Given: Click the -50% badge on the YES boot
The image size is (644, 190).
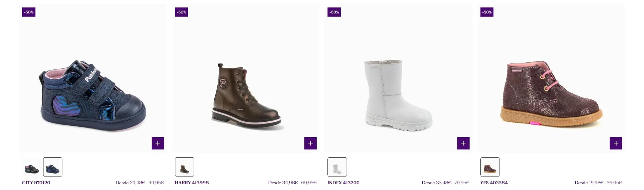Looking at the screenshot, I should click(x=487, y=12).
